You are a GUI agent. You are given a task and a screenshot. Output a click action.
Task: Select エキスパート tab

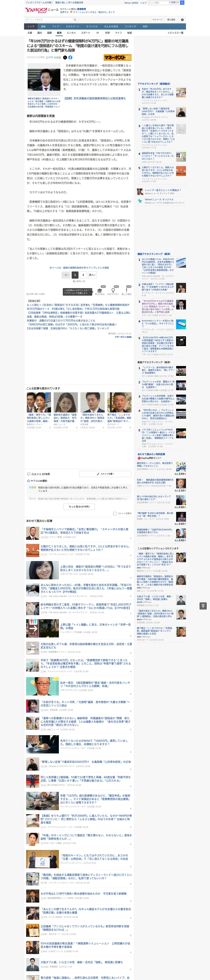click(72, 26)
